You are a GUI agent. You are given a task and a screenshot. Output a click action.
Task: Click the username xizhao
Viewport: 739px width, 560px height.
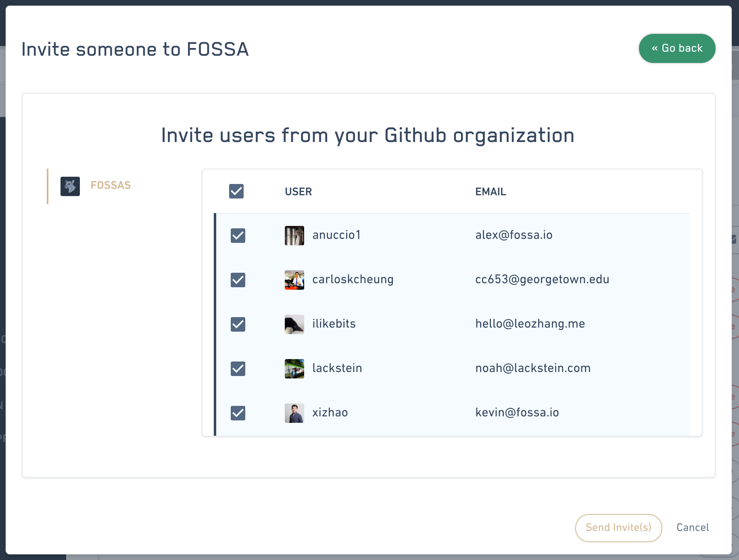point(330,412)
